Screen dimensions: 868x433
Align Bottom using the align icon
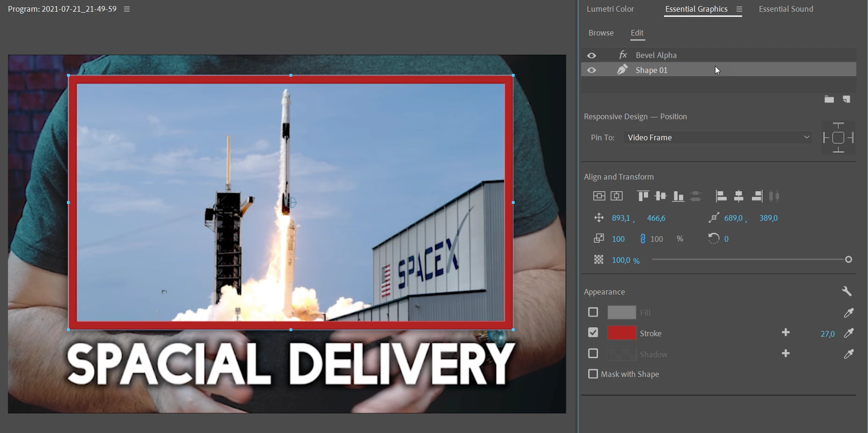[x=678, y=196]
